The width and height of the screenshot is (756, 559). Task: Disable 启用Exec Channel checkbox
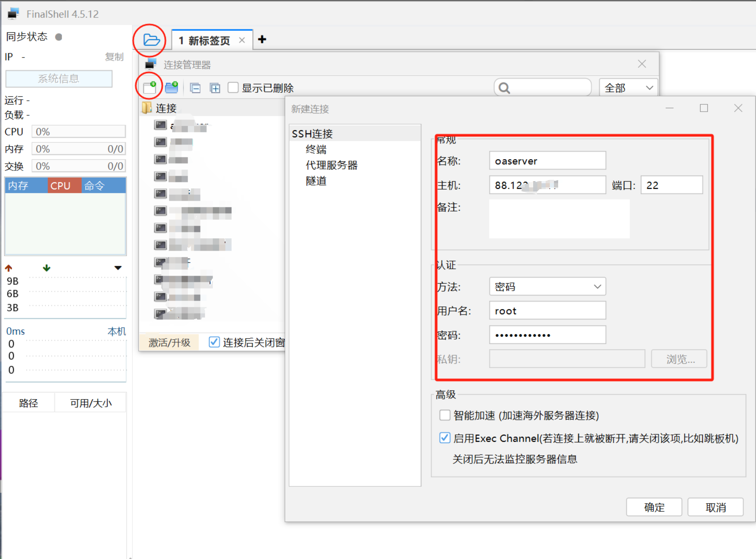(445, 438)
